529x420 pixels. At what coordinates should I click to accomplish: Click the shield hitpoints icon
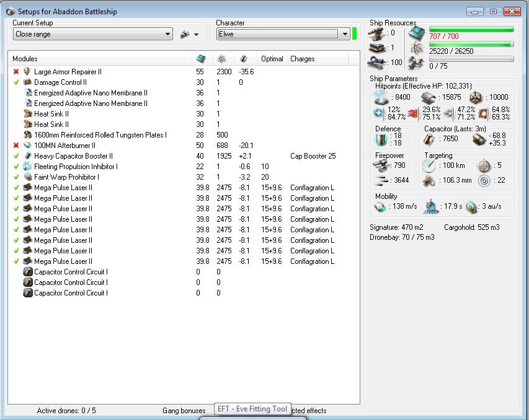[x=381, y=97]
